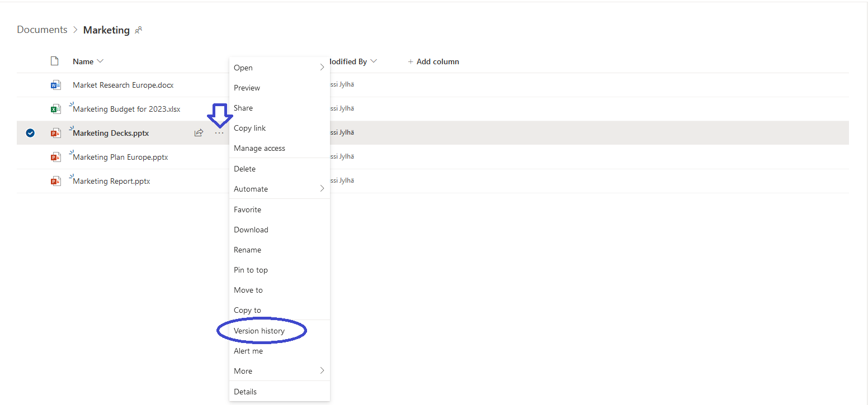Expand the Name column sort dropdown

pyautogui.click(x=100, y=61)
